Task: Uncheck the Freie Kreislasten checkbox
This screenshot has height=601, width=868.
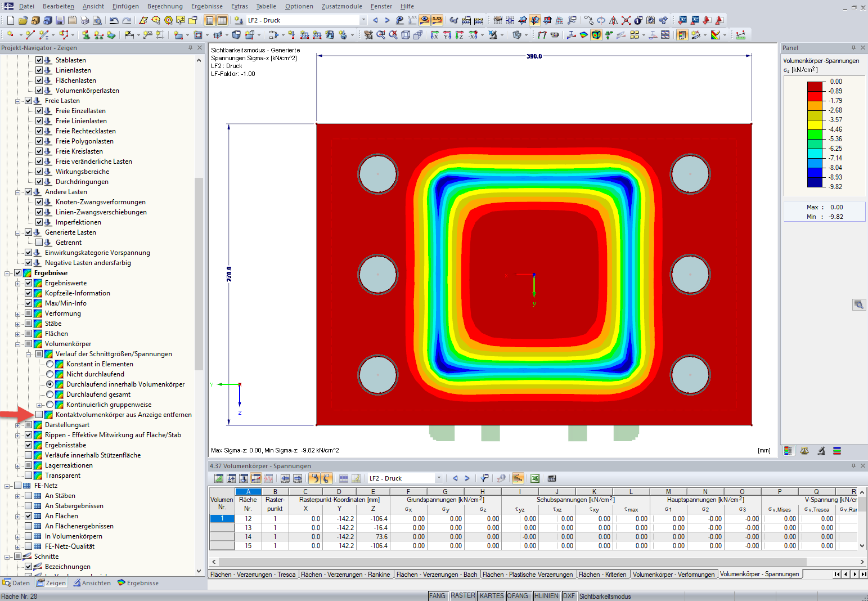Action: pos(39,151)
